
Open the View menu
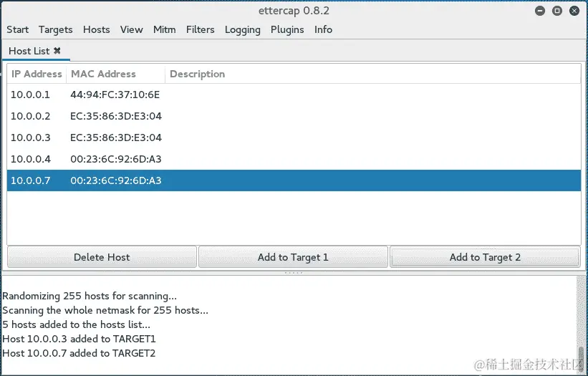coord(131,29)
